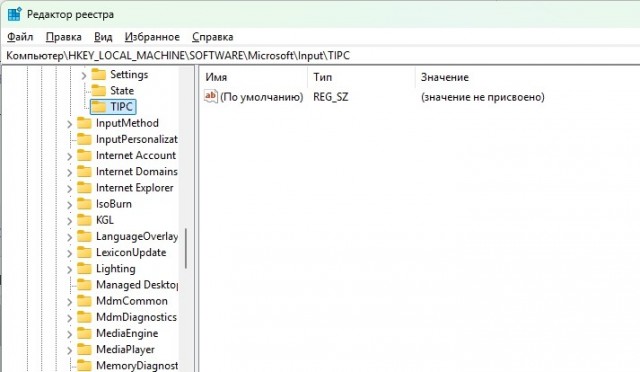Image resolution: width=640 pixels, height=372 pixels.
Task: Expand the MdmDiagnostics key
Action: pyautogui.click(x=69, y=318)
